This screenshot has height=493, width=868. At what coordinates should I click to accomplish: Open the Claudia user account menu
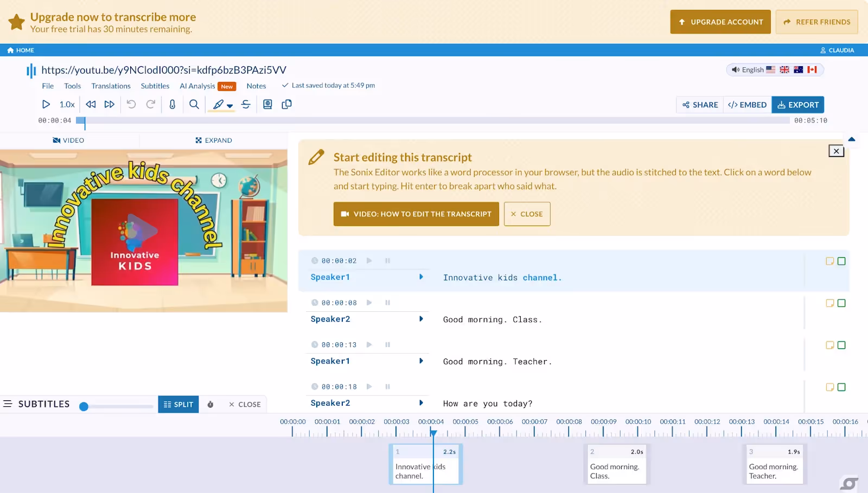coord(837,50)
